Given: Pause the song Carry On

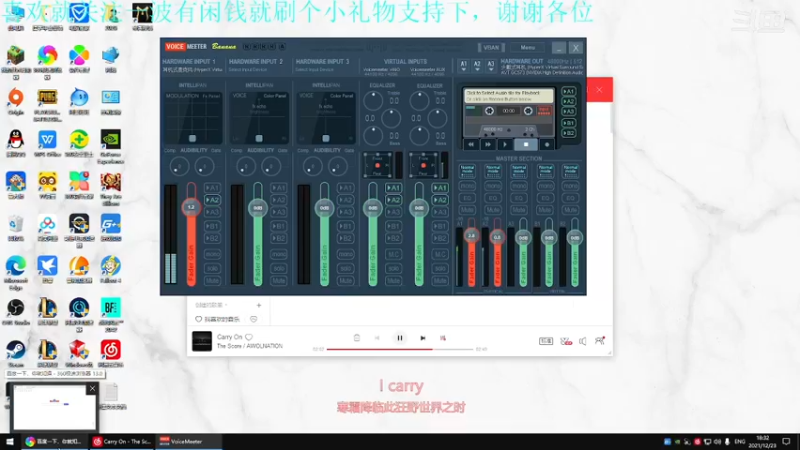Looking at the screenshot, I should pos(400,338).
